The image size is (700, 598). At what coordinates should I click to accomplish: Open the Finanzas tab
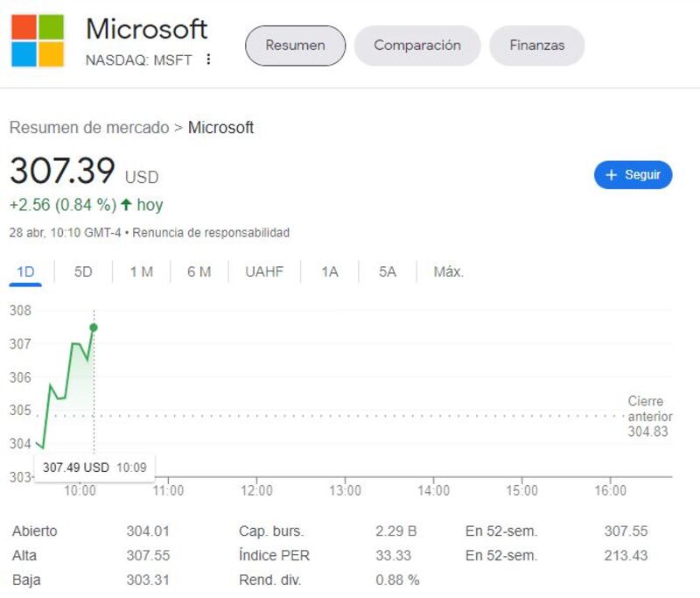click(536, 46)
